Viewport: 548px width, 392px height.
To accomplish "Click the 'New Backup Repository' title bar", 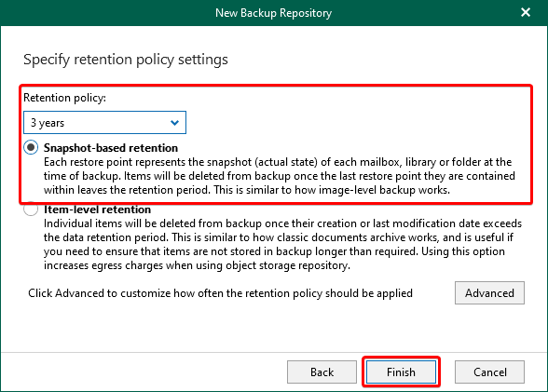I will click(x=274, y=13).
